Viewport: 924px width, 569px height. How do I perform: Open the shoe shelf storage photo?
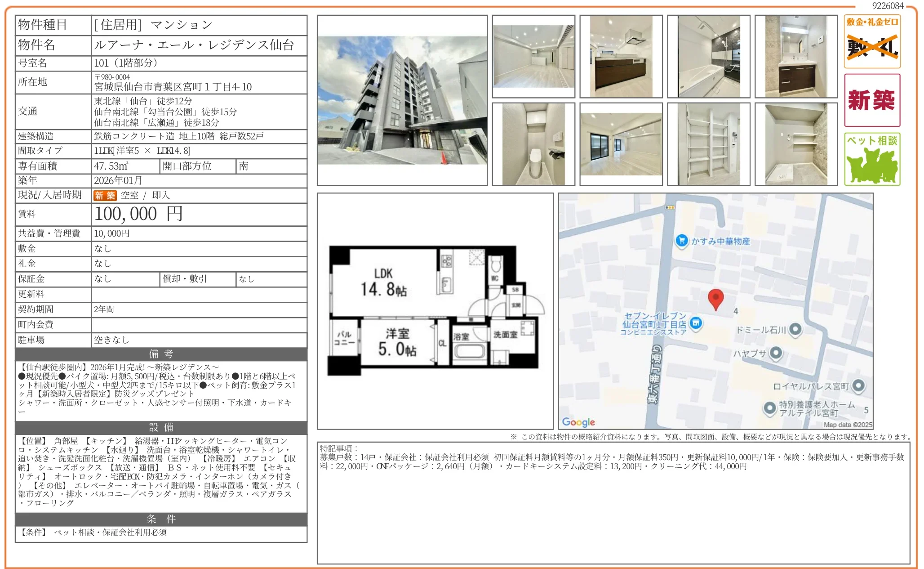tap(708, 144)
